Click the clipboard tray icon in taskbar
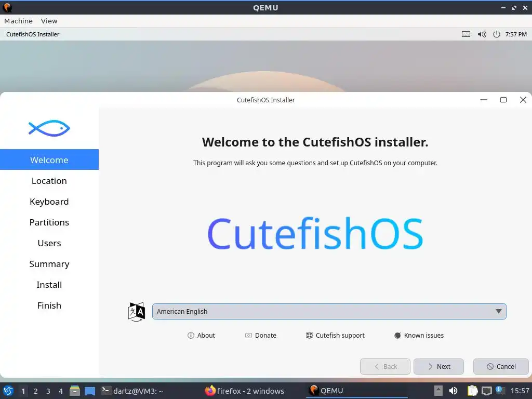This screenshot has width=532, height=399. click(x=472, y=391)
